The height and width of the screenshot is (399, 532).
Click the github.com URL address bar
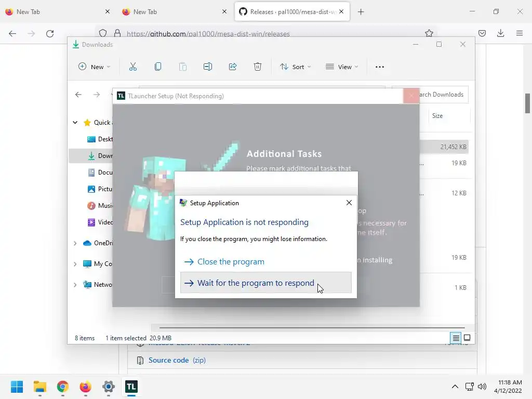[208, 34]
